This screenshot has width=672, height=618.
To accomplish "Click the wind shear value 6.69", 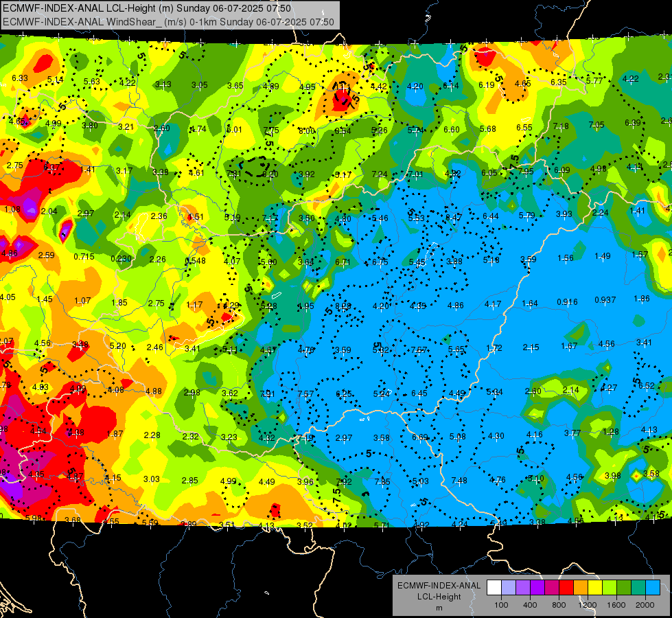I will pyautogui.click(x=419, y=437).
